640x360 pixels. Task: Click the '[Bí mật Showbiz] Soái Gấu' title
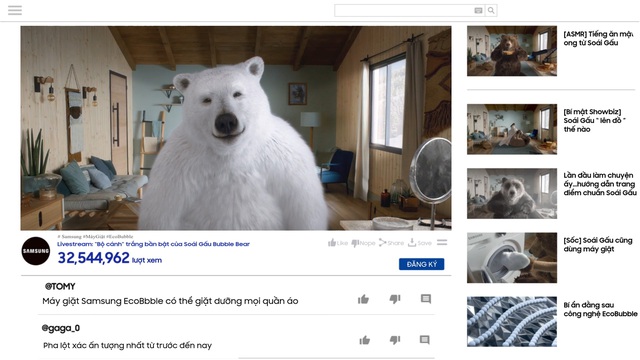click(594, 120)
